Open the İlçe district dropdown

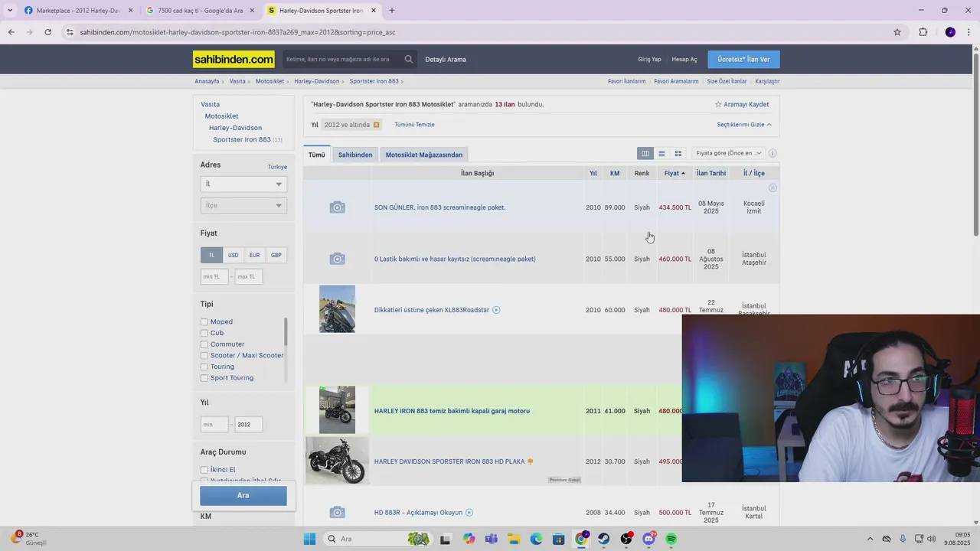243,205
